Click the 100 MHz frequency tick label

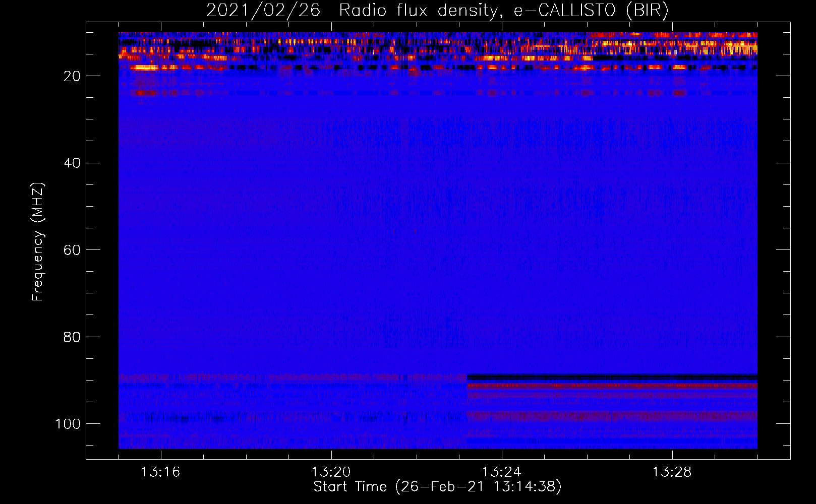(68, 424)
